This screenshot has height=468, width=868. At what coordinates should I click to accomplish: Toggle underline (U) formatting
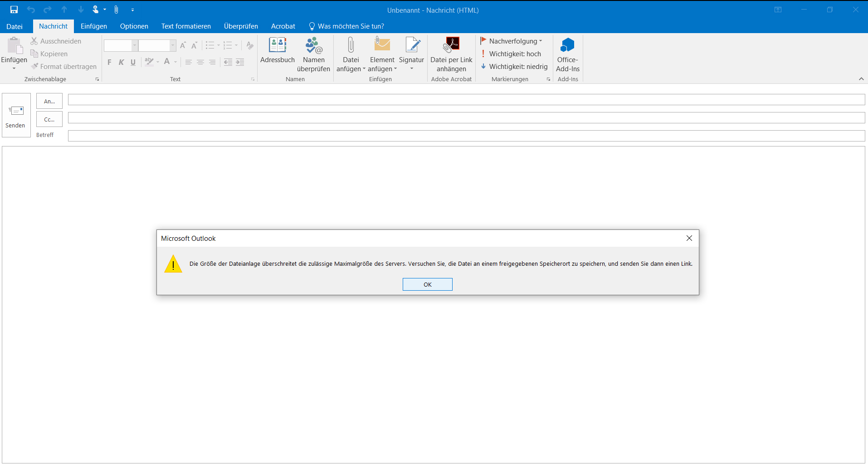pyautogui.click(x=133, y=62)
